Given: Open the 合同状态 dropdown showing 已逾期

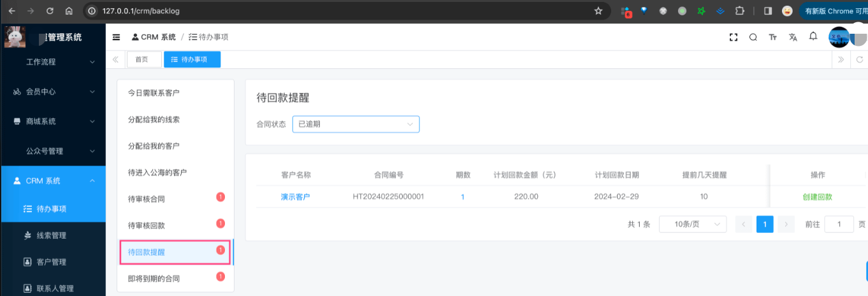Looking at the screenshot, I should pos(356,124).
